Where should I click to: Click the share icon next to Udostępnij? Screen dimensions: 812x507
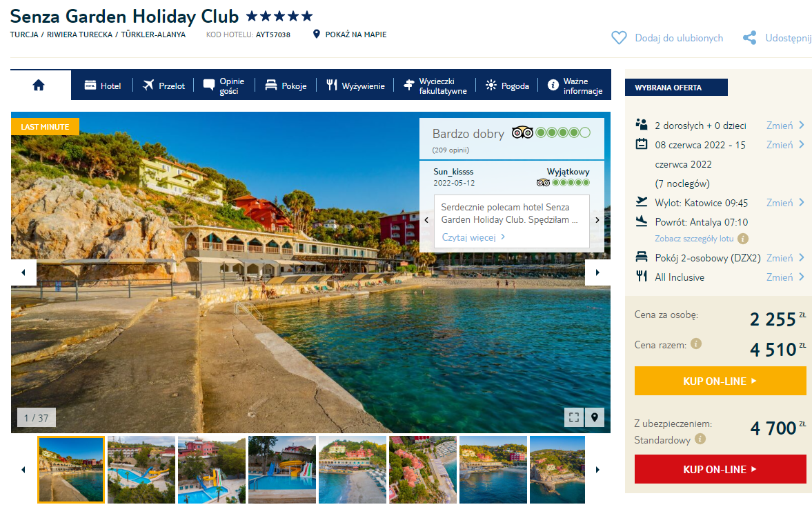(749, 38)
